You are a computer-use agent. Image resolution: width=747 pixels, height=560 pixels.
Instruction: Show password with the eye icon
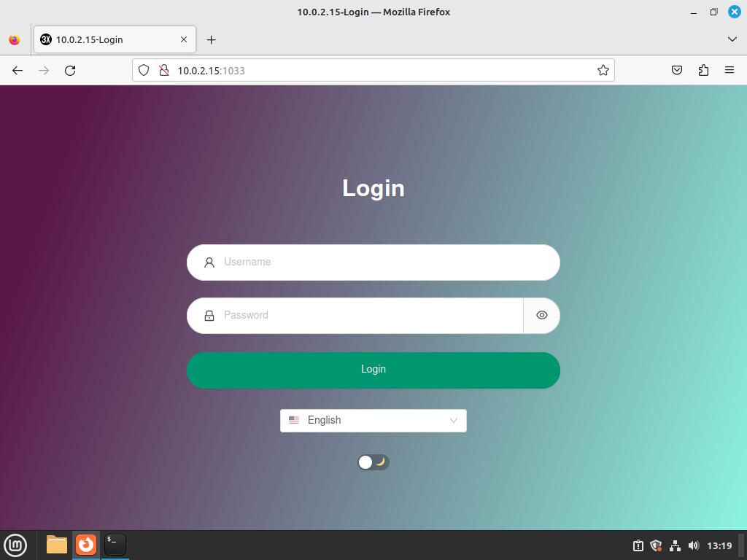[x=542, y=315]
